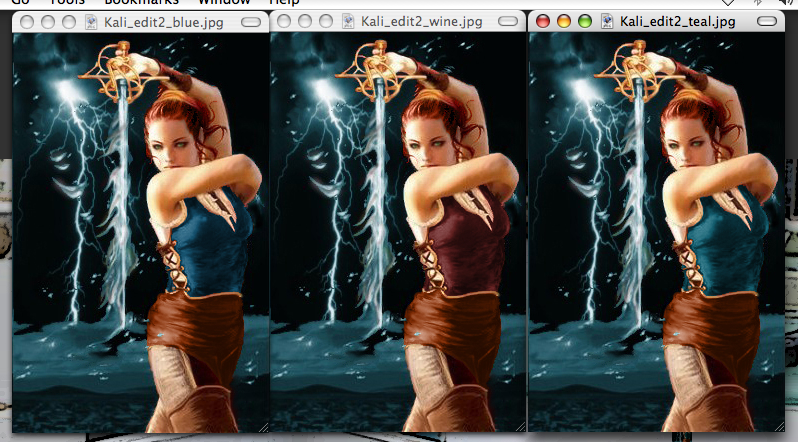The image size is (798, 442).
Task: Toggle the toolbar pill button on the teal window
Action: tap(767, 21)
